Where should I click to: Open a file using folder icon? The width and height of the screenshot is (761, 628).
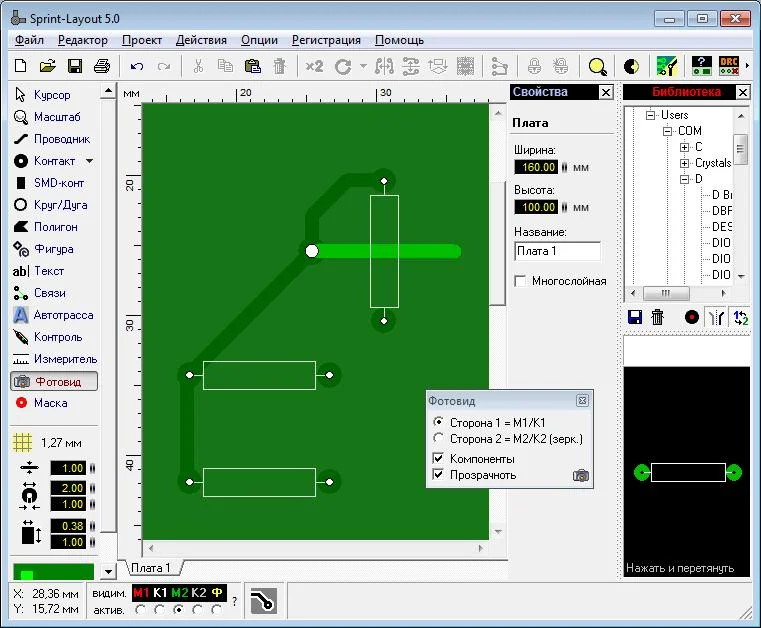pyautogui.click(x=47, y=66)
